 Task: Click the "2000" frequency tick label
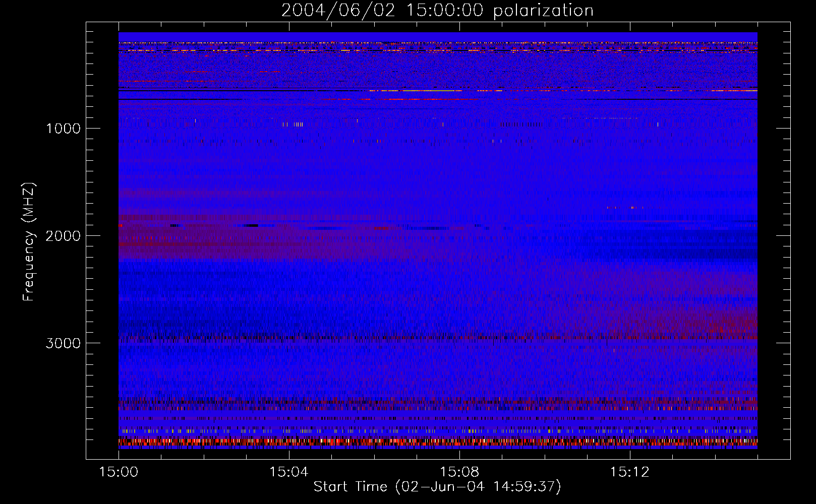pos(63,236)
